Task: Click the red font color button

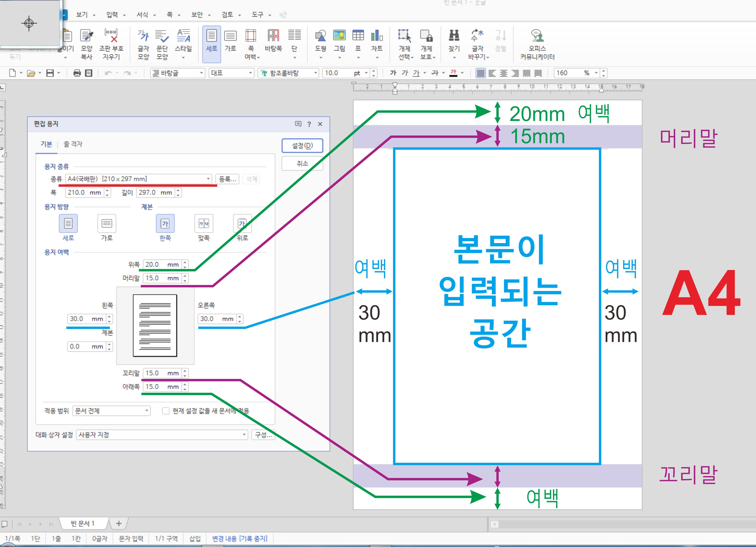Action: (x=453, y=73)
